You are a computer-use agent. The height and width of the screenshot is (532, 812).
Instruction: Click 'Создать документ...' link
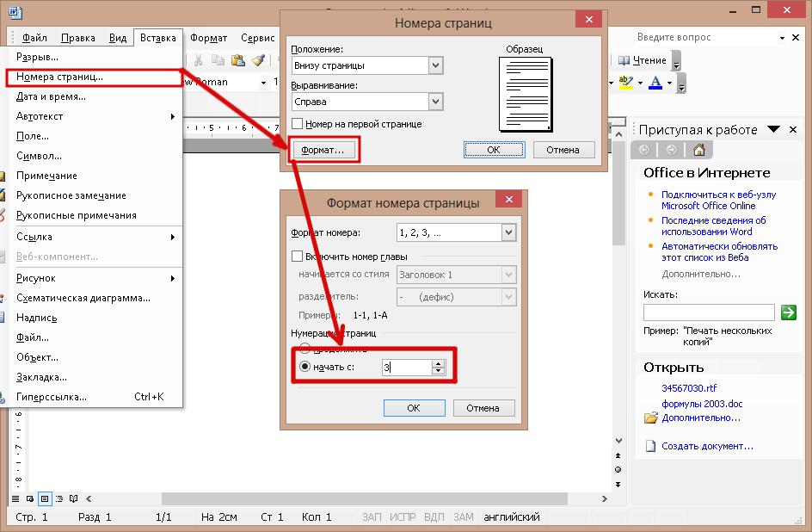tap(707, 446)
